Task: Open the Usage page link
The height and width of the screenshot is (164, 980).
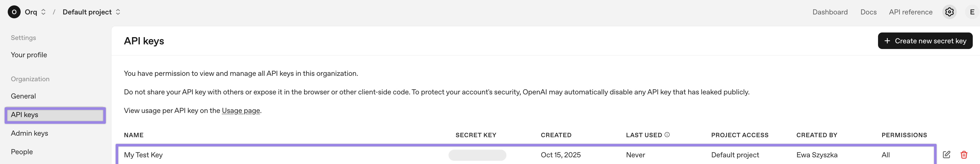Action: click(x=241, y=110)
